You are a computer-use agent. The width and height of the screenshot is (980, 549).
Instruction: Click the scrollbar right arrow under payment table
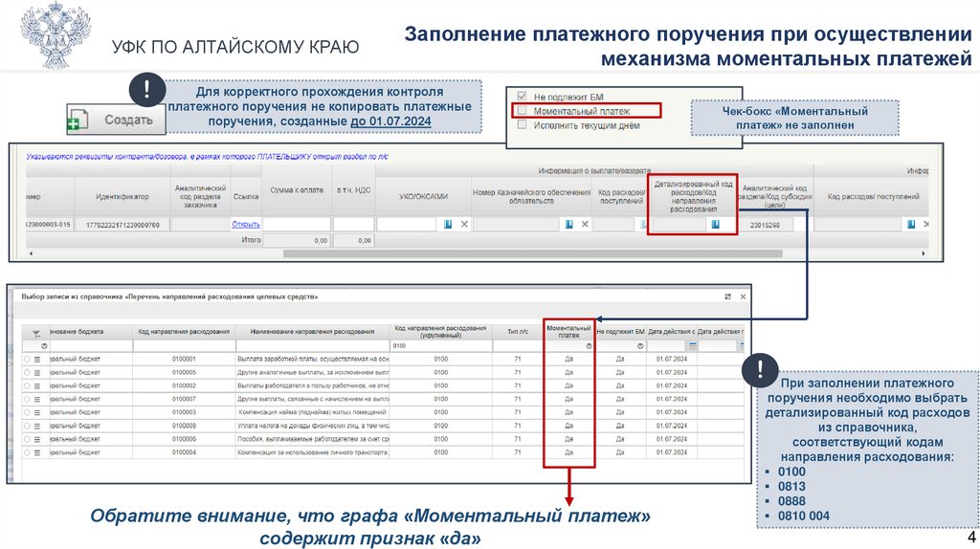tap(924, 253)
